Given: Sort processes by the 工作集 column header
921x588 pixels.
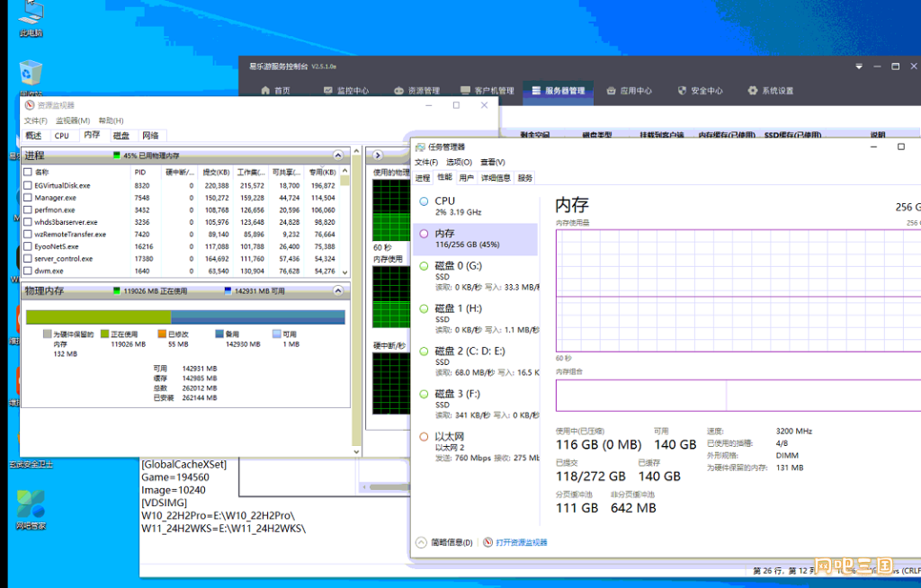Looking at the screenshot, I should point(251,172).
